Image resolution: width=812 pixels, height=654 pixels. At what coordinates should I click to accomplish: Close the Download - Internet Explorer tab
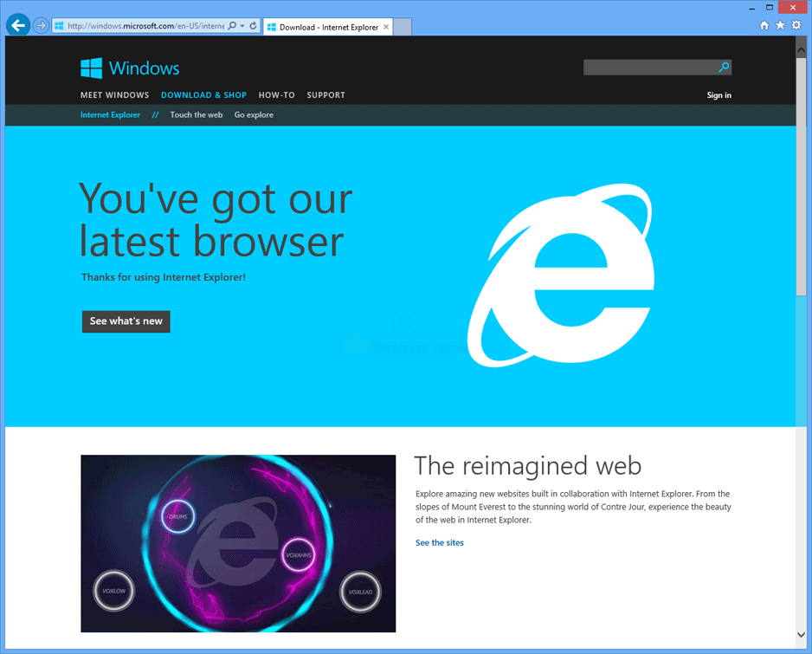(386, 27)
